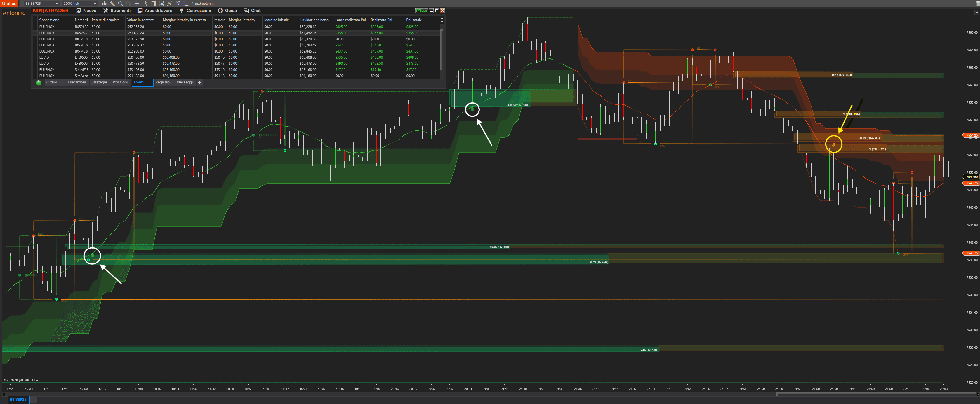
Task: Click the $53,370.98 cash value cell
Action: coord(143,39)
